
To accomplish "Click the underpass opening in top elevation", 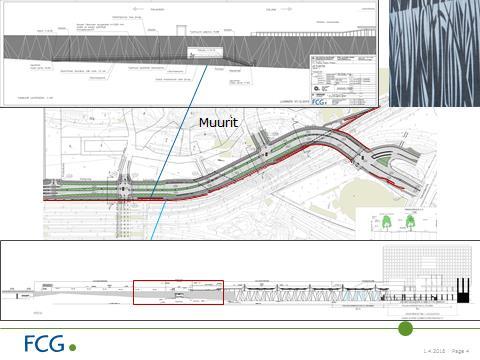I will pos(206,53).
